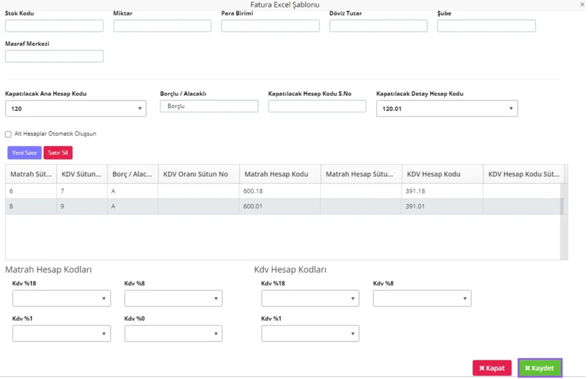Click the Stok Kodu input field
Viewport: 588px width, 379px height.
tap(54, 25)
